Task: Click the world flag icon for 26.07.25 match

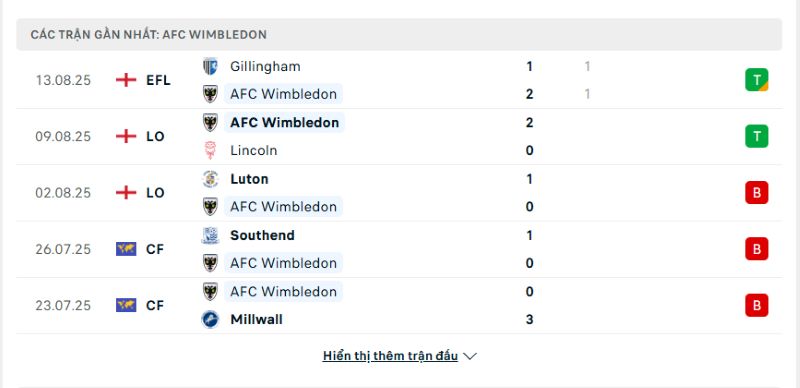Action: [x=126, y=249]
